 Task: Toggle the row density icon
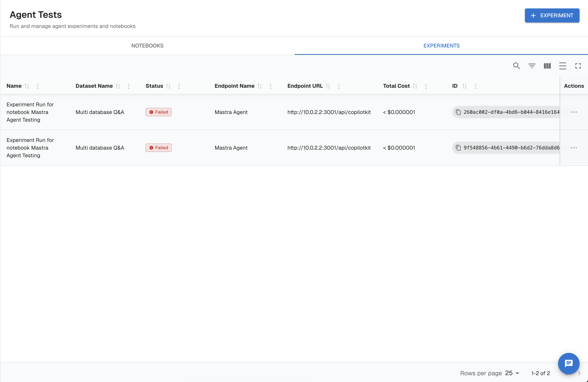(x=562, y=66)
